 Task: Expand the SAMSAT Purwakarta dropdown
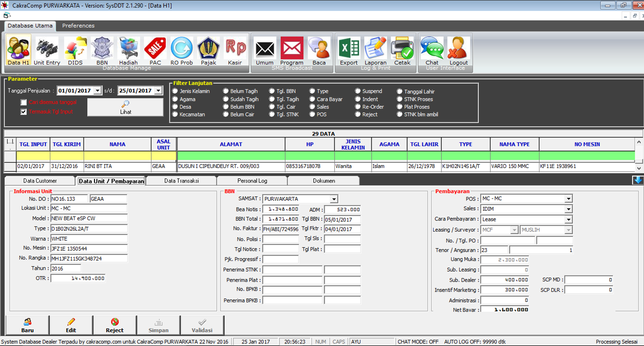tap(334, 199)
